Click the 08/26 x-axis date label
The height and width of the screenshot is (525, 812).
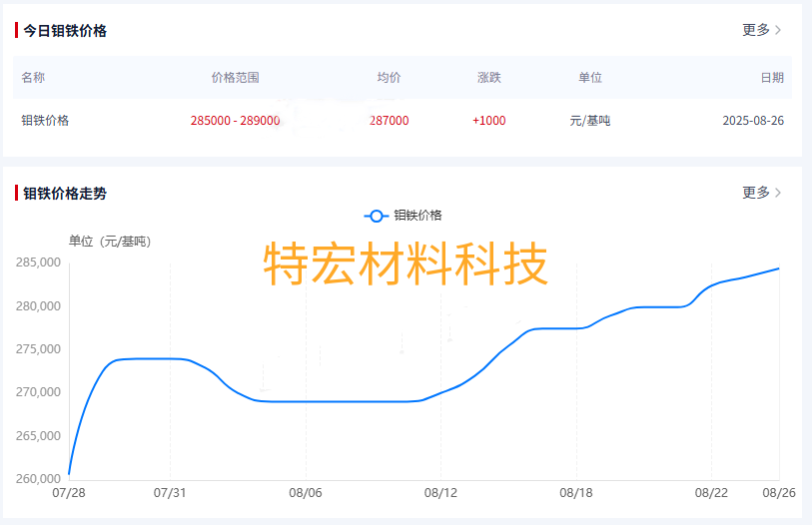coord(779,493)
